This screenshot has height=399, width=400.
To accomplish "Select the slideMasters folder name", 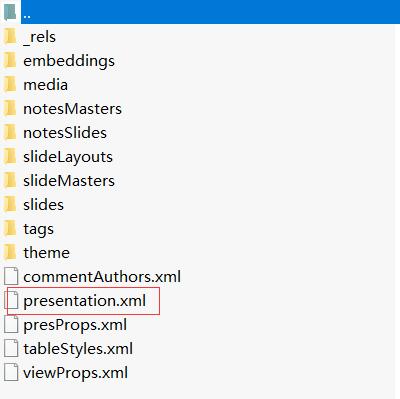I will tap(69, 181).
